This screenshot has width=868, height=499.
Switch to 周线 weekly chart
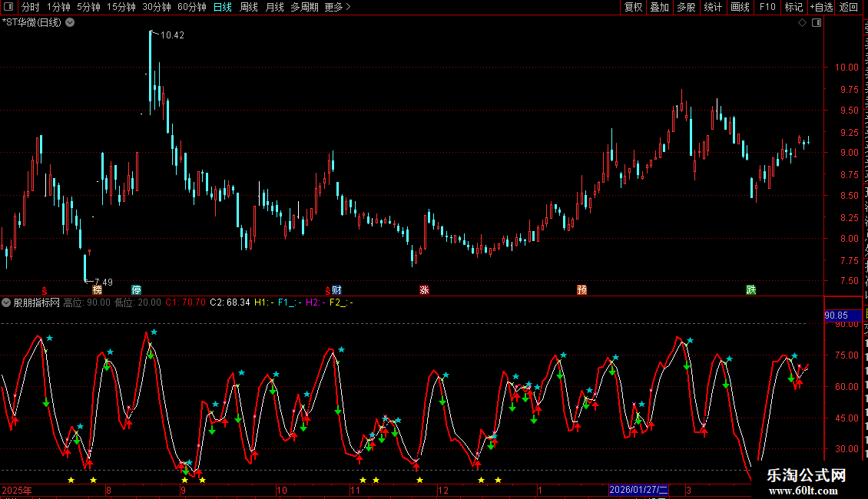point(249,7)
